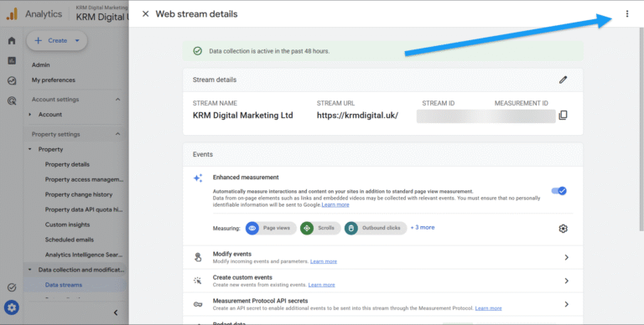Close the Web stream details panel

coord(145,14)
